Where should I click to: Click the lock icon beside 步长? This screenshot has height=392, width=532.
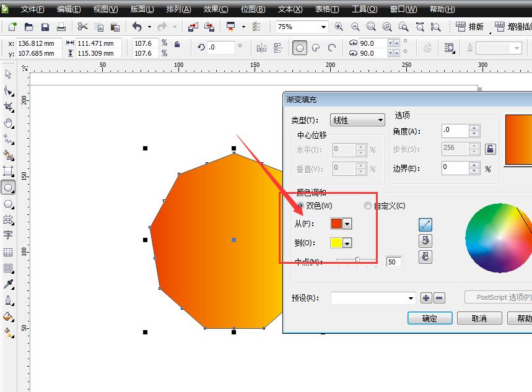490,149
